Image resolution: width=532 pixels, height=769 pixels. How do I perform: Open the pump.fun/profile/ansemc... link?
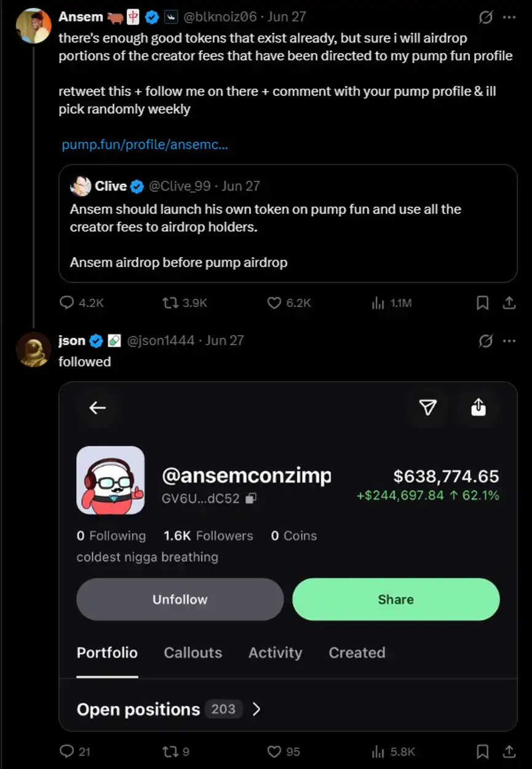point(145,145)
